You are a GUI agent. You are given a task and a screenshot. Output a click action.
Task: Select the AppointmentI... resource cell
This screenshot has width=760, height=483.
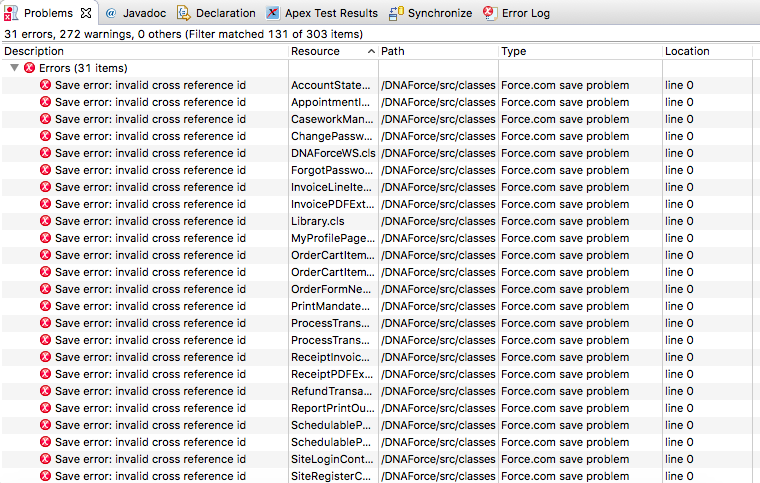[x=333, y=102]
